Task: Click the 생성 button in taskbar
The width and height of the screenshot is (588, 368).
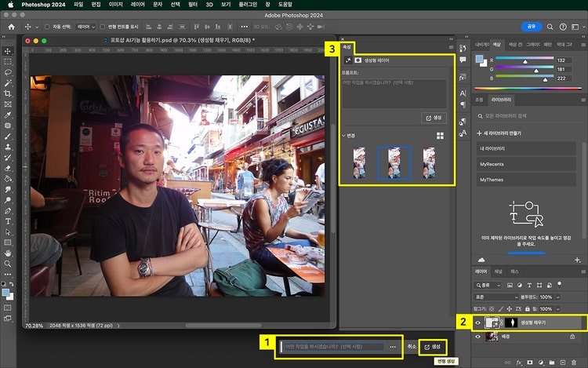Action: (x=433, y=346)
